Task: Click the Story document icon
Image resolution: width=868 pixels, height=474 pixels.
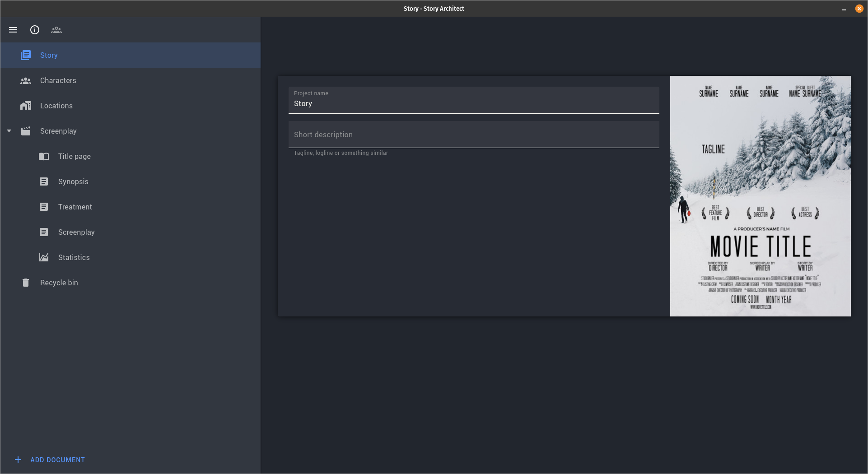Action: 26,55
